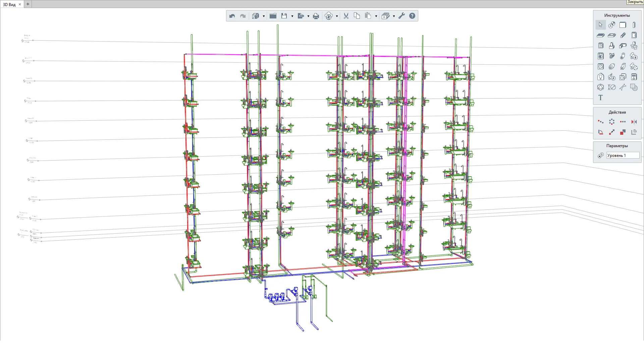Add a new tab with plus
Screen dimensions: 644x362
pyautogui.click(x=28, y=4)
